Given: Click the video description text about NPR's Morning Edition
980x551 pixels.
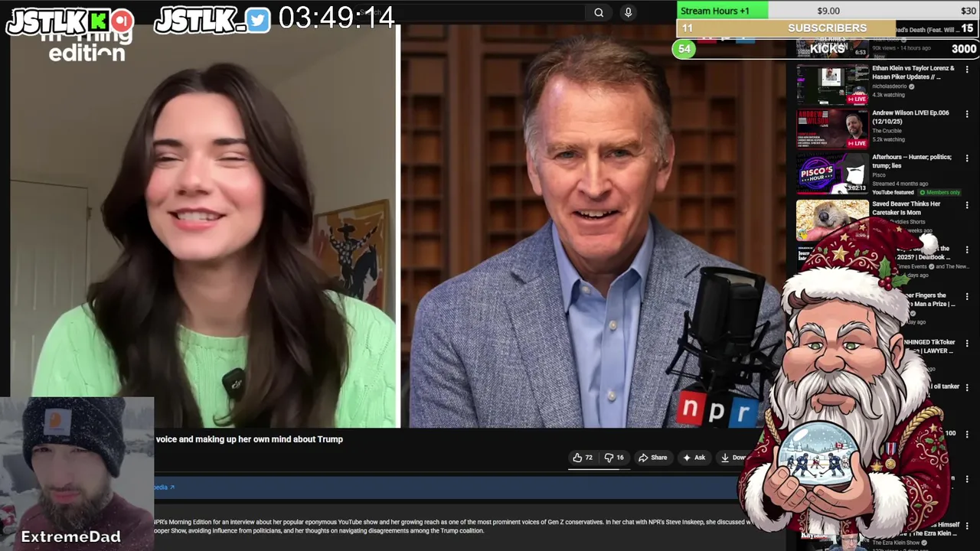Looking at the screenshot, I should pos(452,527).
